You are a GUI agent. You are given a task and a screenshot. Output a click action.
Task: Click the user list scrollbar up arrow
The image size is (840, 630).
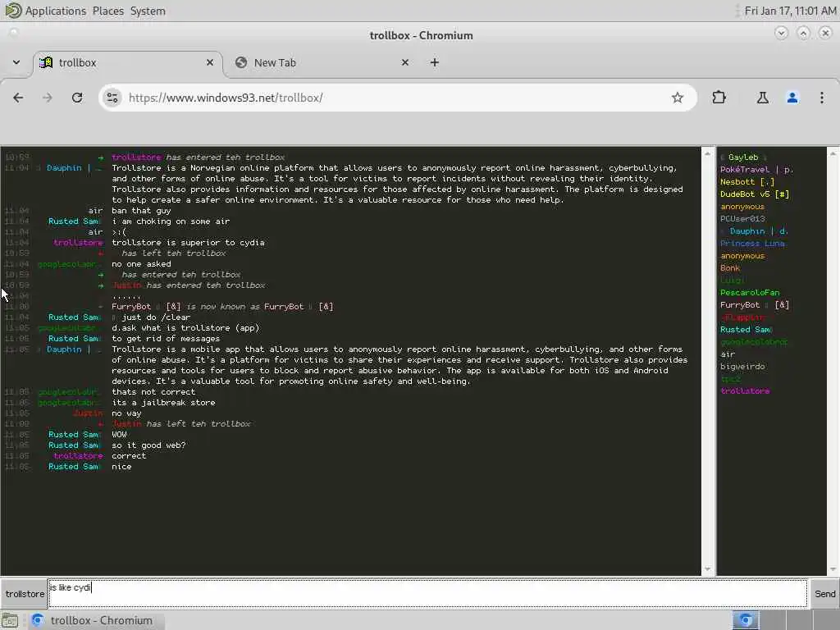pos(833,153)
